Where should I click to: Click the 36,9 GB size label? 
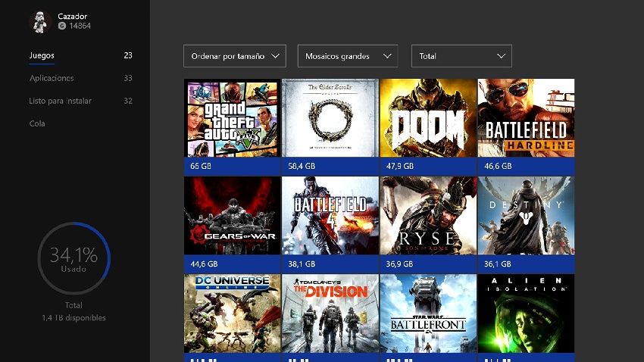(399, 264)
